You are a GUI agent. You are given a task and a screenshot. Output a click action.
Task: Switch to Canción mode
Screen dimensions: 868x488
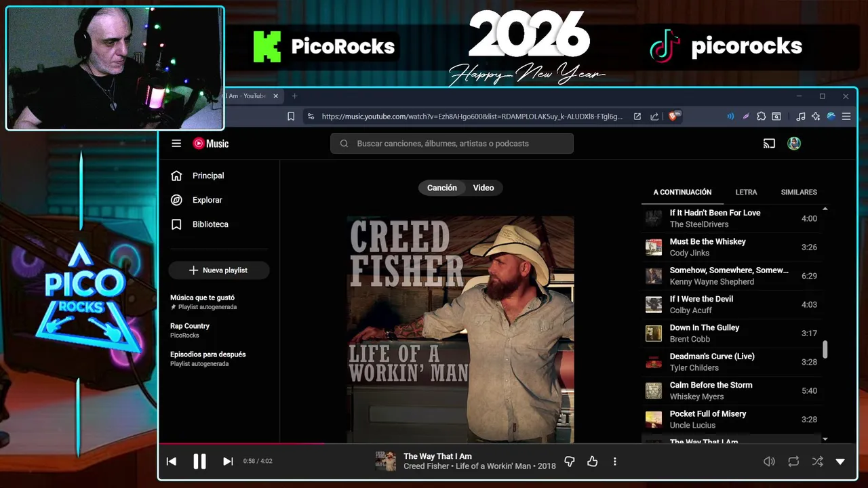click(x=442, y=188)
